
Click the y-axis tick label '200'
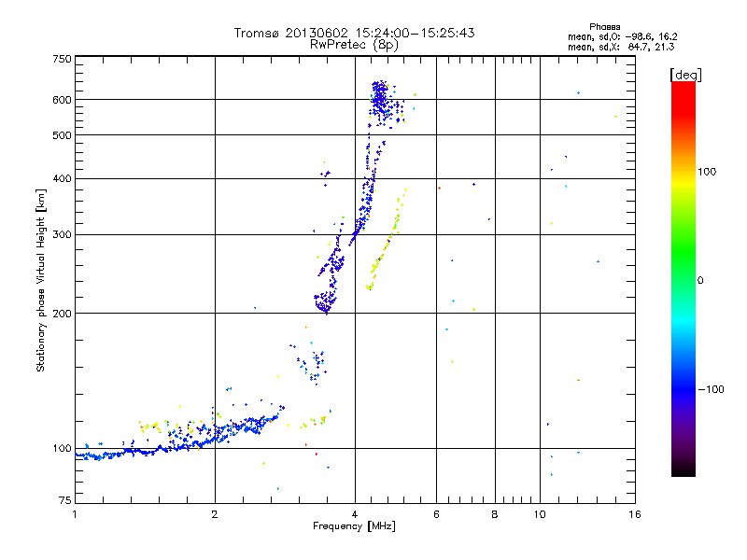[x=62, y=314]
